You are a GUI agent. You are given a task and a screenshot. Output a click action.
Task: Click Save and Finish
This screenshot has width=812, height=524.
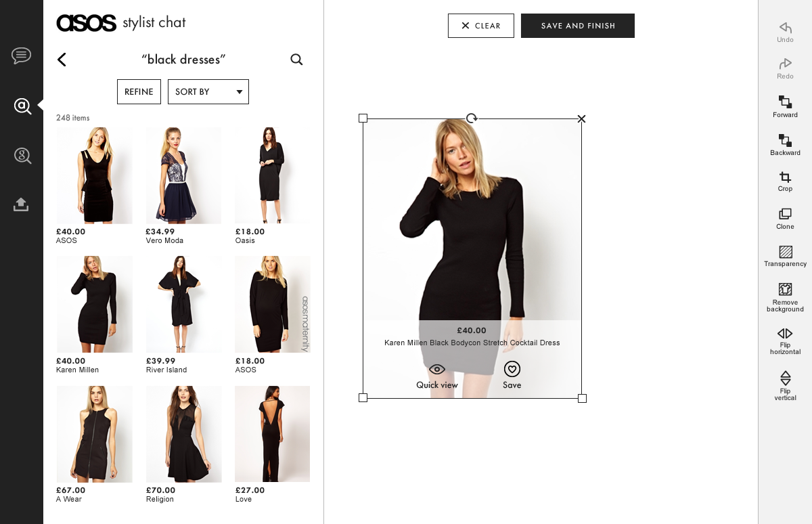pyautogui.click(x=577, y=25)
